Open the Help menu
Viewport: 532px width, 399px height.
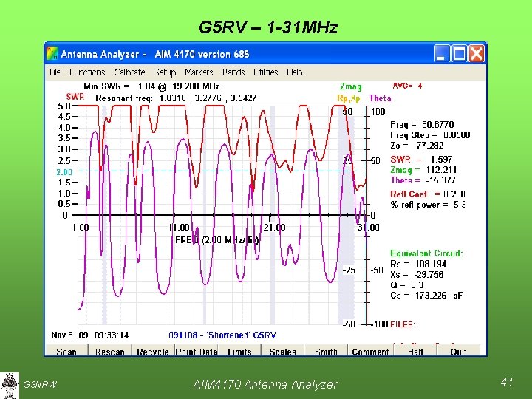[295, 72]
